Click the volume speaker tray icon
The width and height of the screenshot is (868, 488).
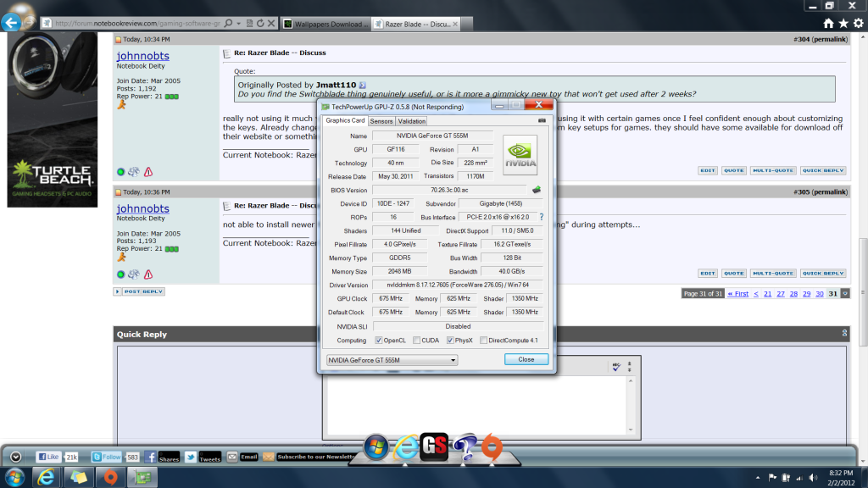click(813, 478)
